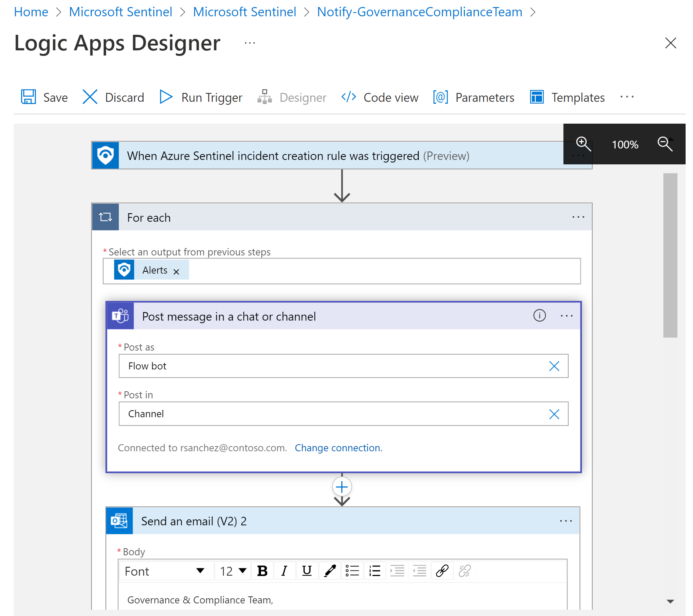Remove the Alerts token from the output field

point(177,271)
